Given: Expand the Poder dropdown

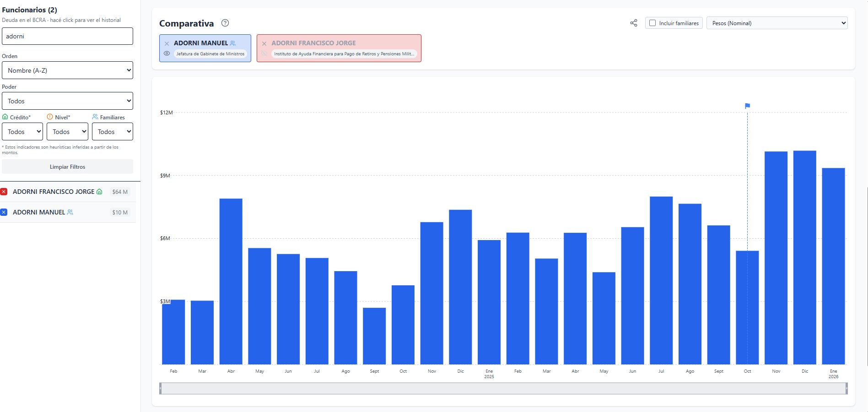Looking at the screenshot, I should (x=67, y=101).
